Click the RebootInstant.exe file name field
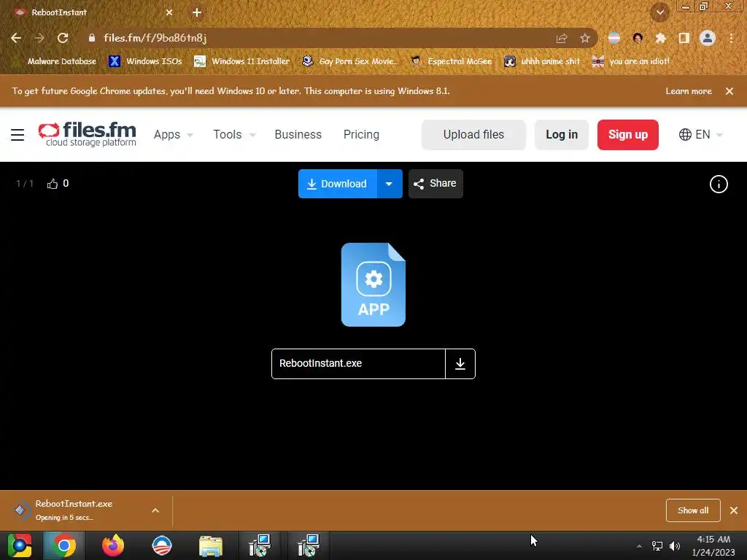 coord(358,364)
